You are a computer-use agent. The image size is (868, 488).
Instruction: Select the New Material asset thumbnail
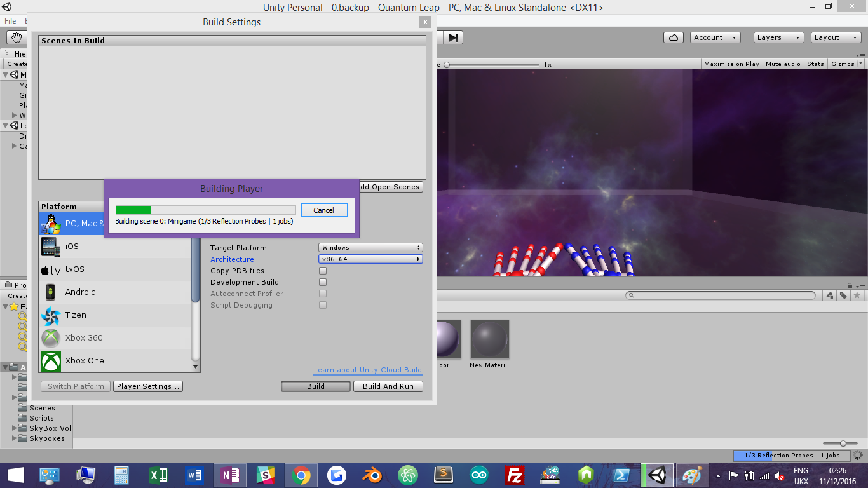coord(489,340)
